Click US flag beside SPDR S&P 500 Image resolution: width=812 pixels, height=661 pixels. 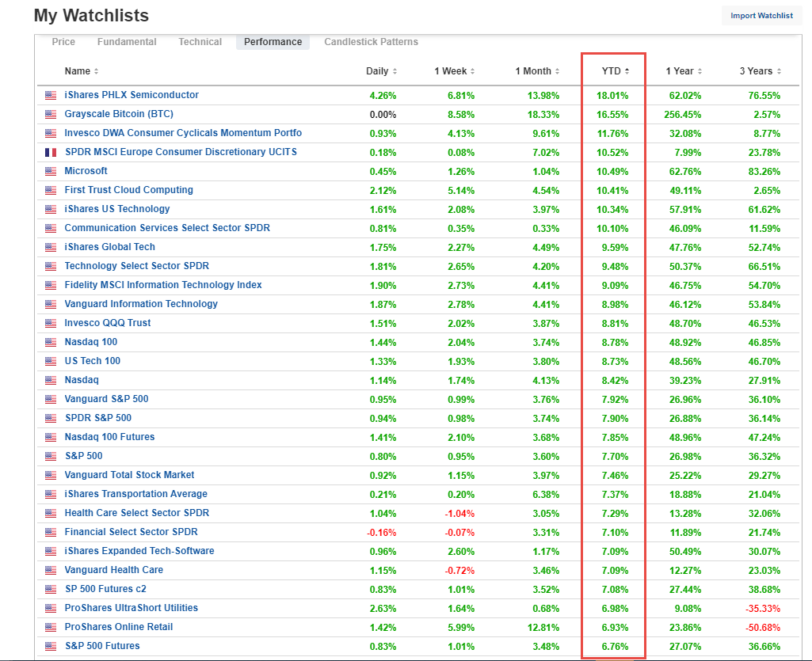pyautogui.click(x=51, y=418)
